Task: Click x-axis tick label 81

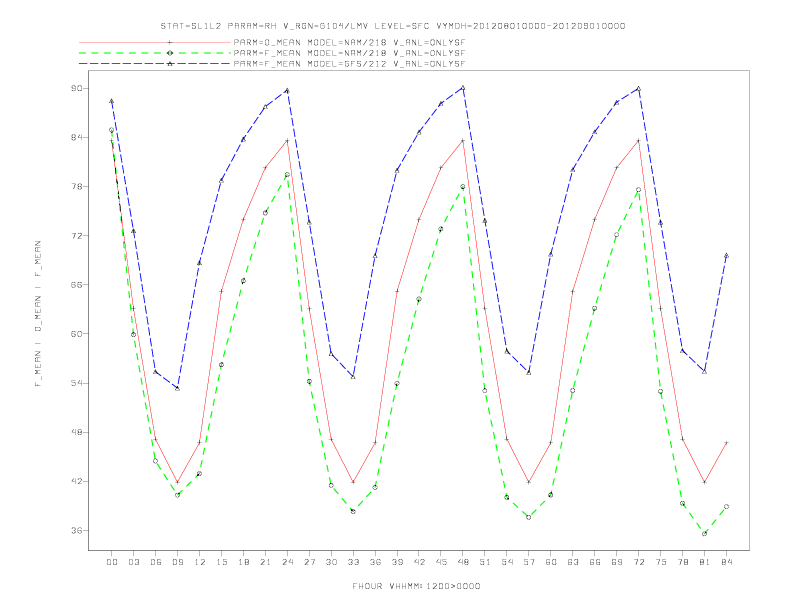Action: click(705, 562)
